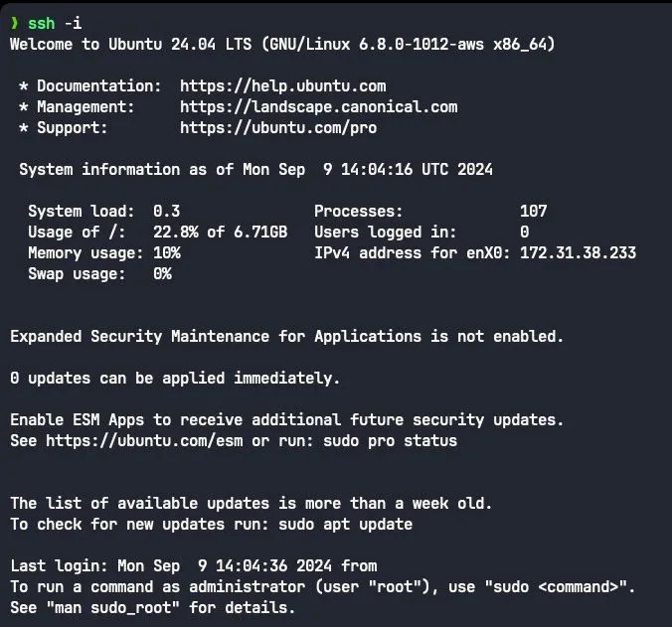Click the 'See "man sudo_root" for details.' line
Image resolution: width=672 pixels, height=627 pixels.
[152, 608]
